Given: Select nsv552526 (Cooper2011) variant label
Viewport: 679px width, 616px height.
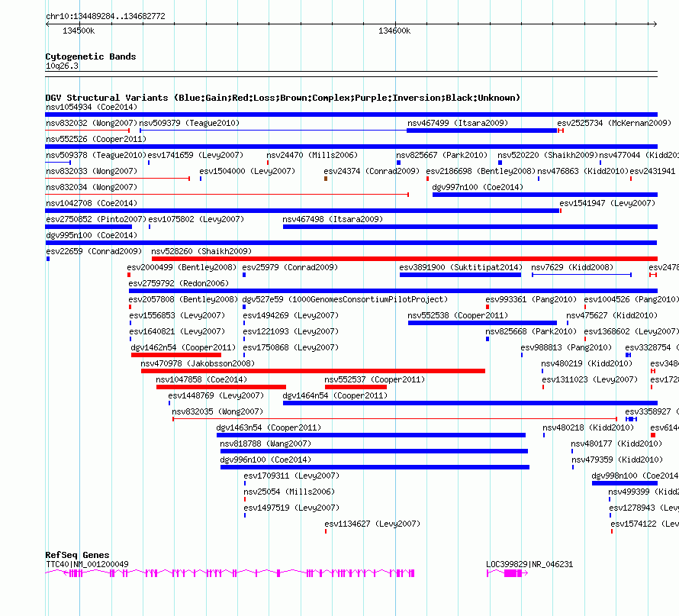Looking at the screenshot, I should (96, 139).
